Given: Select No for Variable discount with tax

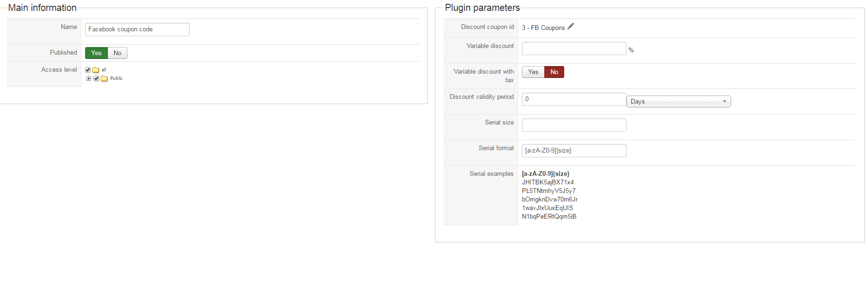Looking at the screenshot, I should pos(554,72).
